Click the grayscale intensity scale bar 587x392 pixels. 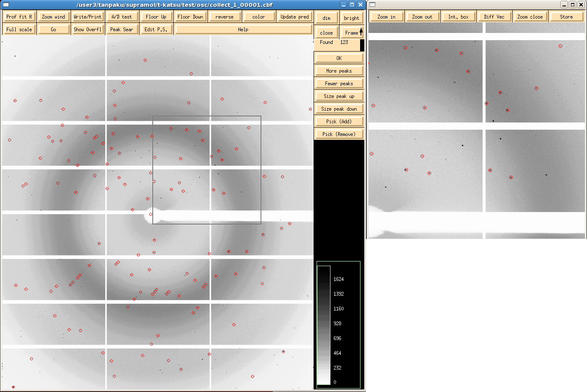[x=324, y=325]
